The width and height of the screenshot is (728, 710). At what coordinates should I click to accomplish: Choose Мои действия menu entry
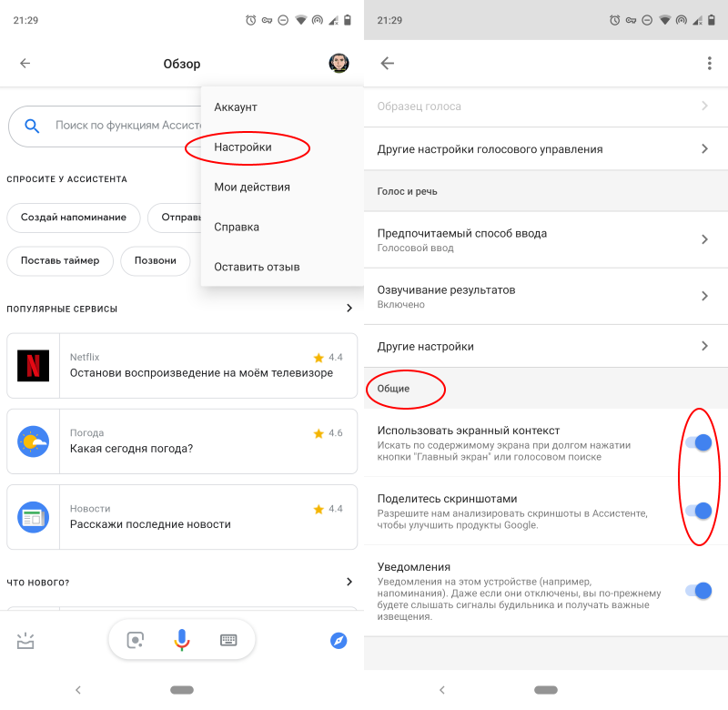(x=252, y=188)
